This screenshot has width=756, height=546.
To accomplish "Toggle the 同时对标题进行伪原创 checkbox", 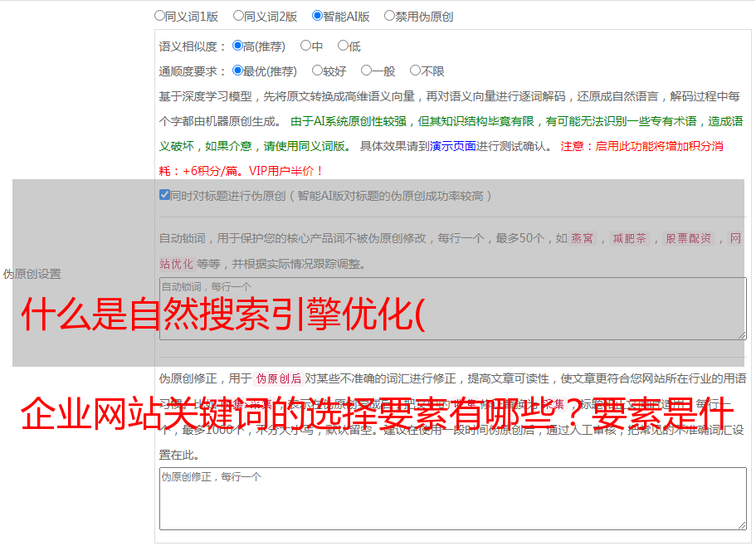I will 164,195.
